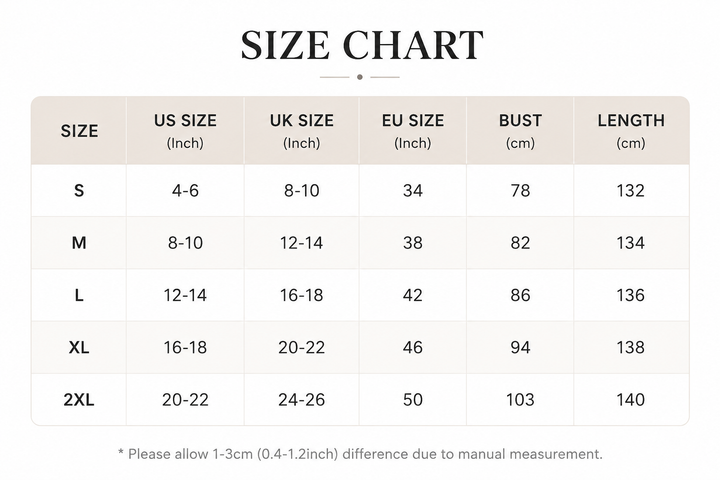Click the M size row label

pos(79,243)
